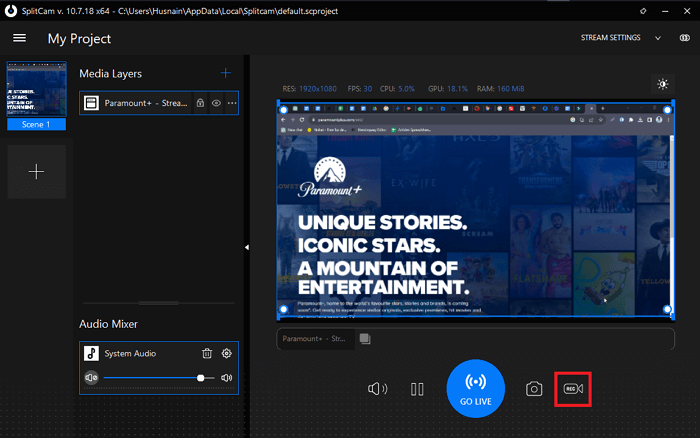Click the CPU 5.0% readout

click(397, 89)
